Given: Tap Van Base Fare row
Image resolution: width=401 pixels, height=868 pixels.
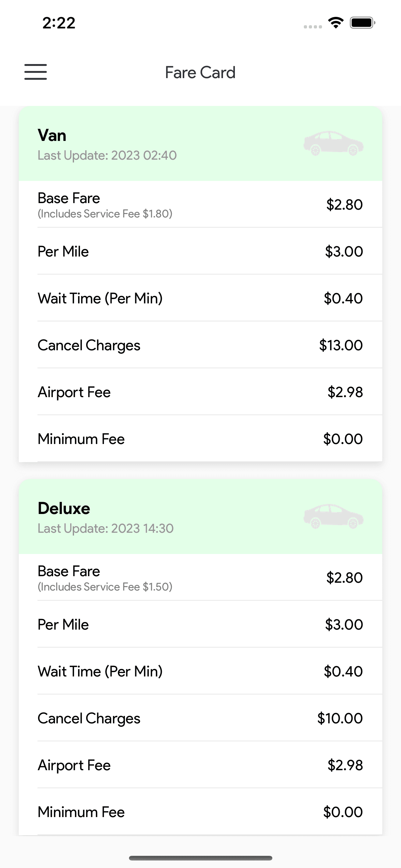Looking at the screenshot, I should pyautogui.click(x=200, y=205).
